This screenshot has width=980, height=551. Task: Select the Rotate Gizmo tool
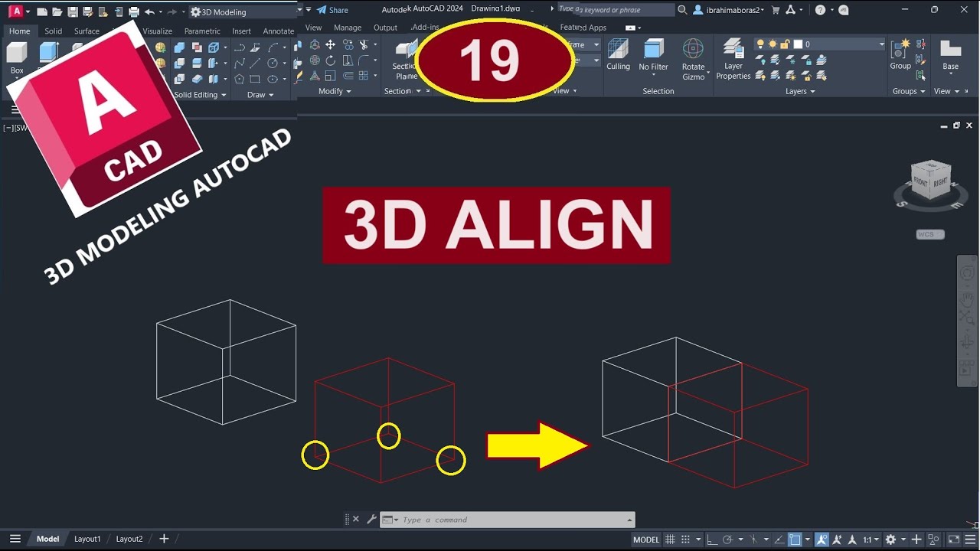(693, 60)
